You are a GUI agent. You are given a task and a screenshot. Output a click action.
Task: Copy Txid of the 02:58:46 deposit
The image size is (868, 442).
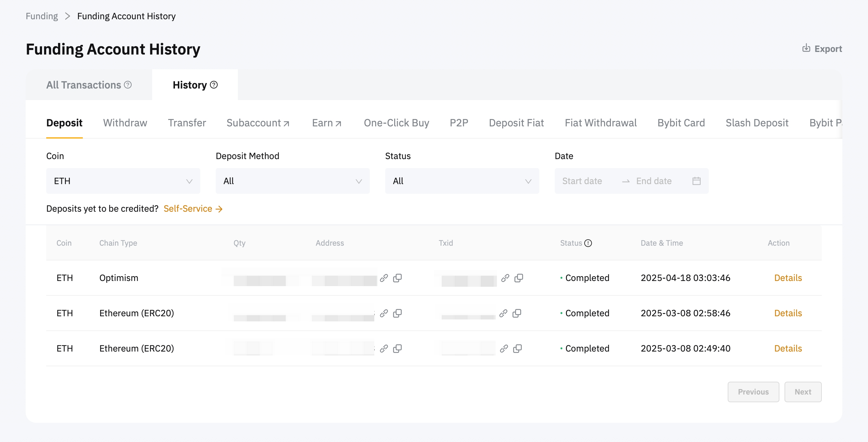pos(517,313)
